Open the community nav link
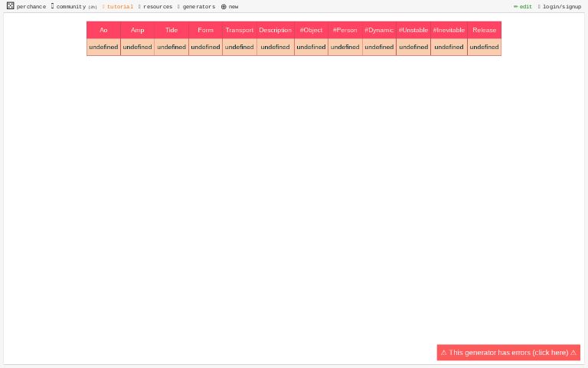 (70, 7)
